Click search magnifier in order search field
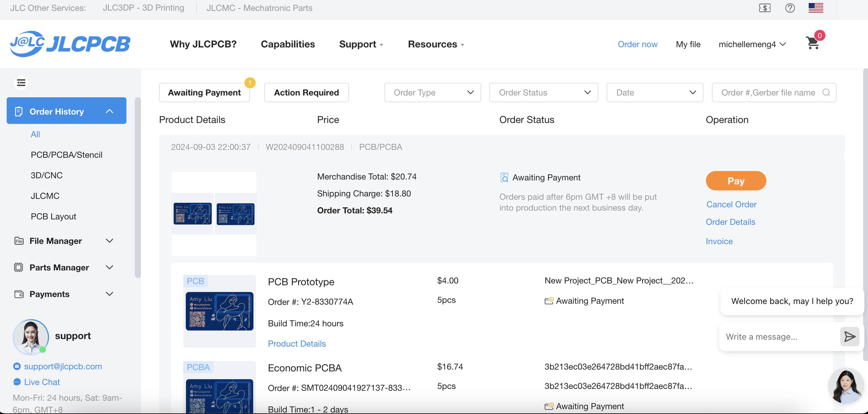 (826, 92)
